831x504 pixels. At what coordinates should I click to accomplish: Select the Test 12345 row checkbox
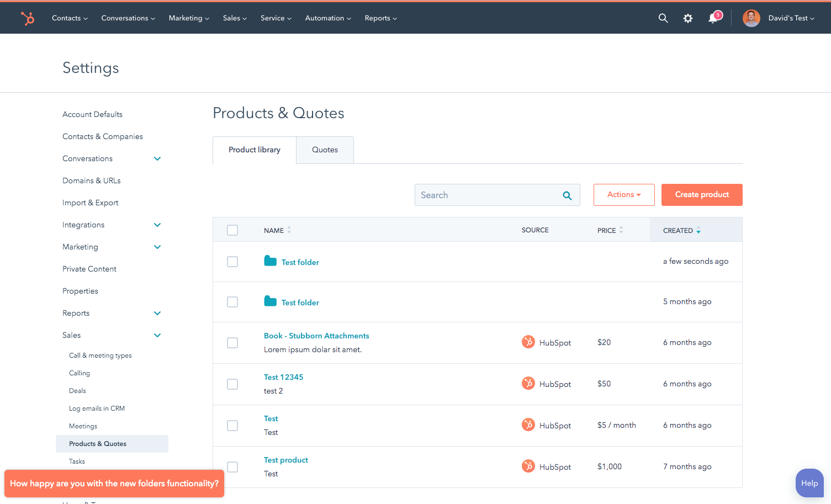(232, 384)
